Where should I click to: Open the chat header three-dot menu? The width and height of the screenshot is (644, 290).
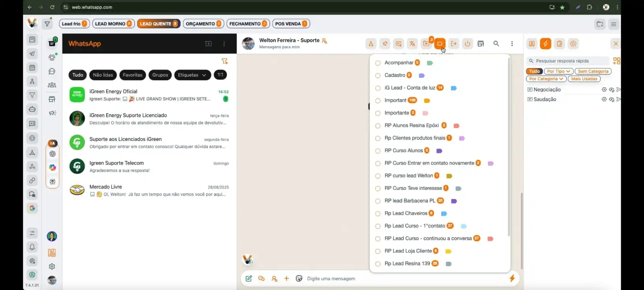(512, 43)
